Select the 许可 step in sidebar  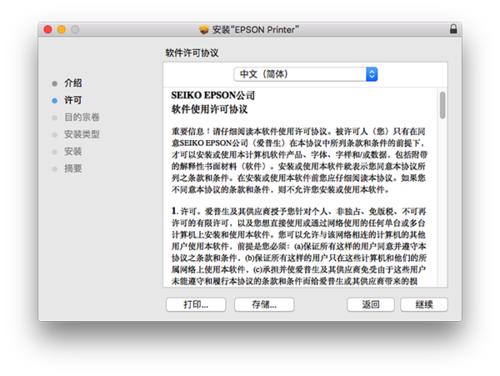point(73,100)
